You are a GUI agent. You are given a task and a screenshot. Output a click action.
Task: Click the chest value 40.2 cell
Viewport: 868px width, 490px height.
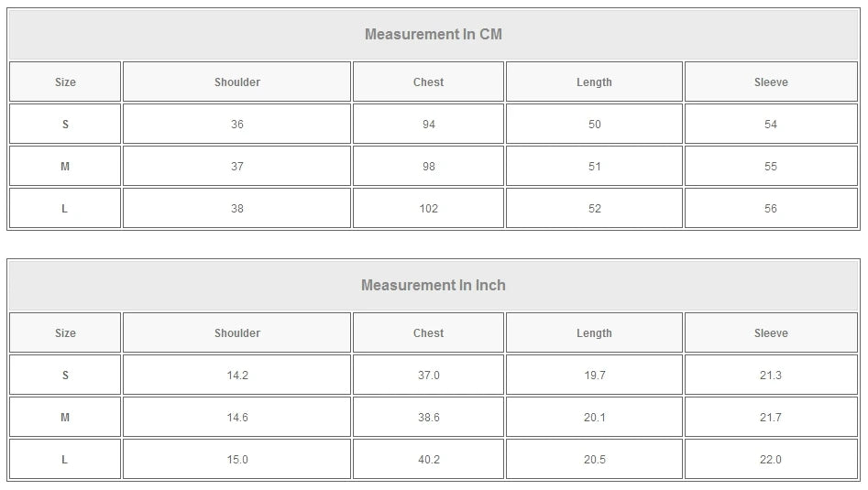pyautogui.click(x=428, y=460)
